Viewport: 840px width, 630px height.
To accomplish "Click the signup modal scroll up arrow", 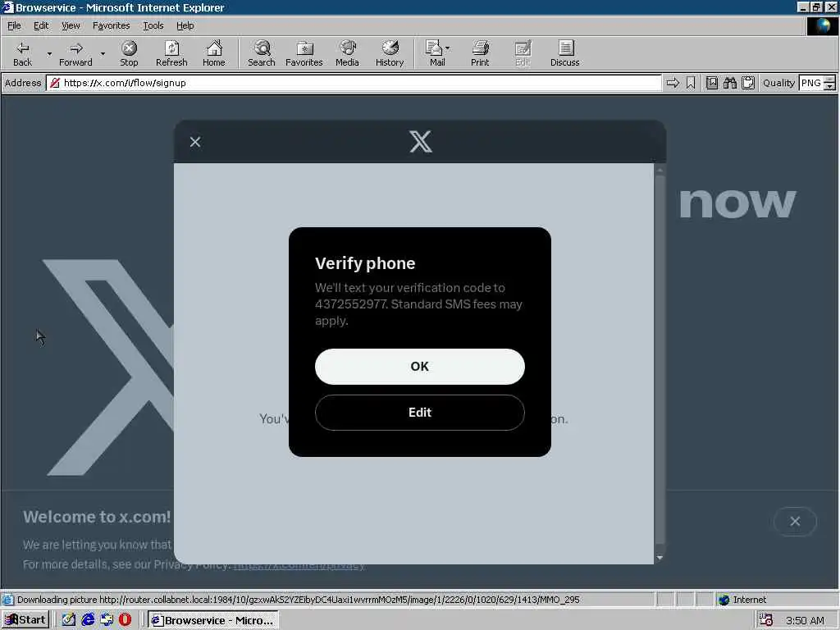I will 660,170.
